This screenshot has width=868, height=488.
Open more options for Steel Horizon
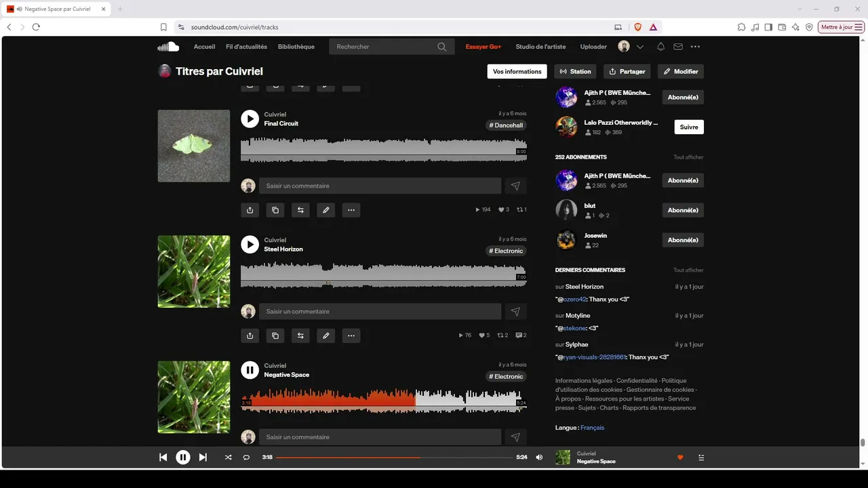[x=351, y=335]
